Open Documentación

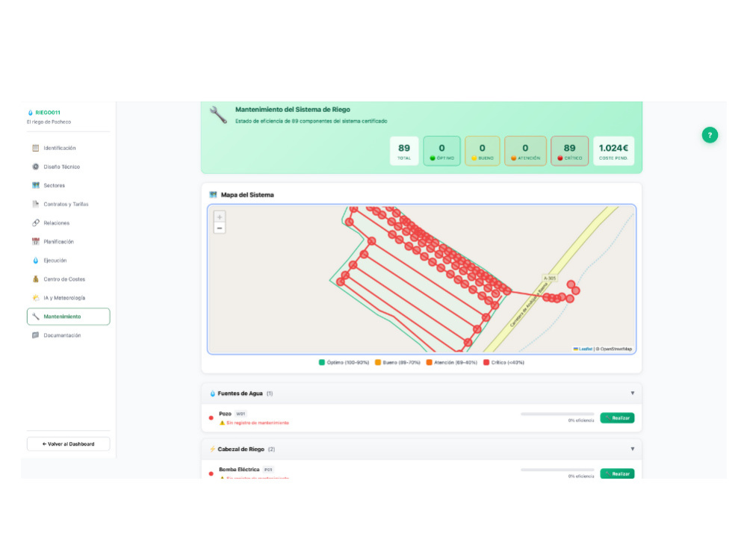69,335
